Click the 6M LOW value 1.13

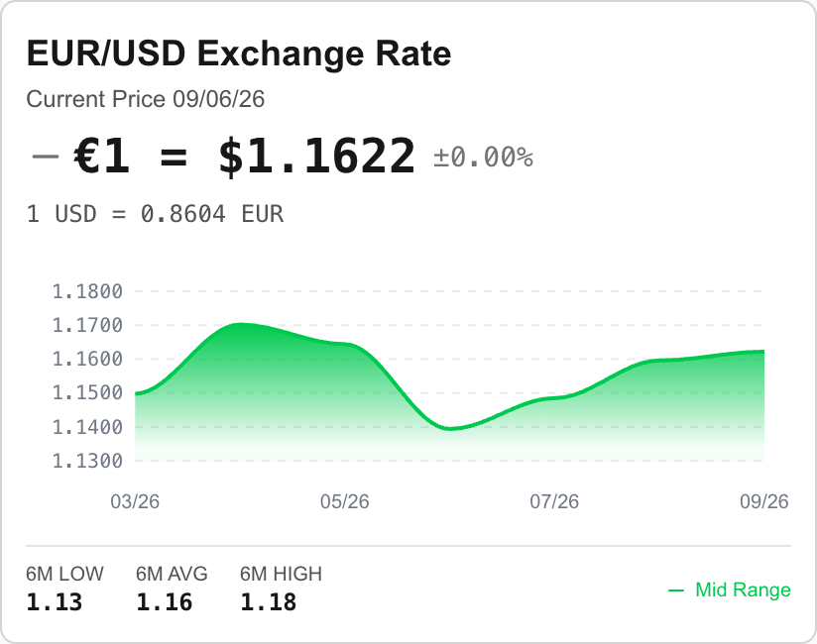tap(55, 602)
